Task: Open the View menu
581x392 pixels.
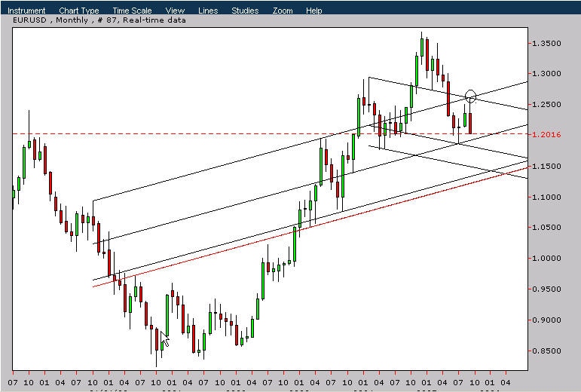Action: coord(175,11)
